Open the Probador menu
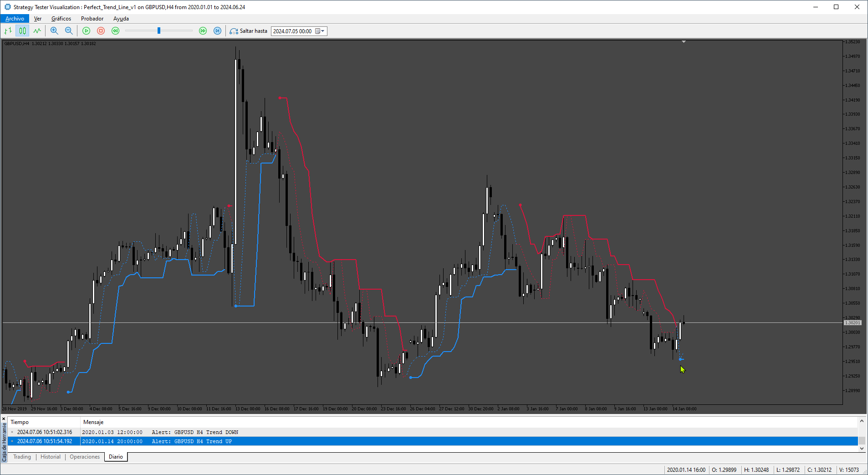Image resolution: width=868 pixels, height=475 pixels. pos(92,19)
